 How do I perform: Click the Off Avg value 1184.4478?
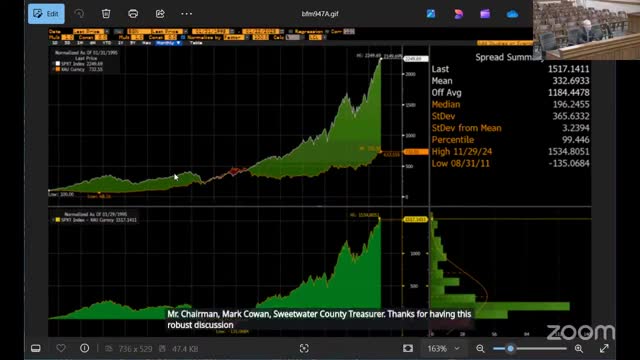(x=568, y=93)
